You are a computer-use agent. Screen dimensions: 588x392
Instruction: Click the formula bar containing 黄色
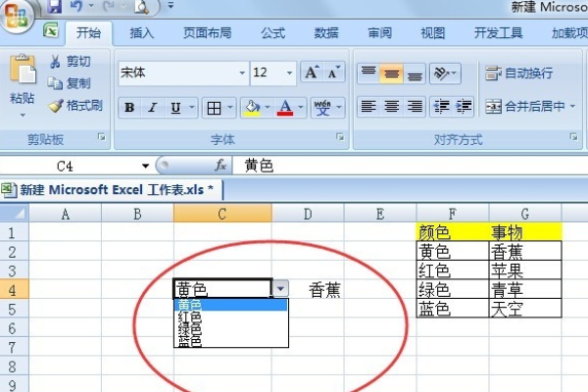pos(411,166)
